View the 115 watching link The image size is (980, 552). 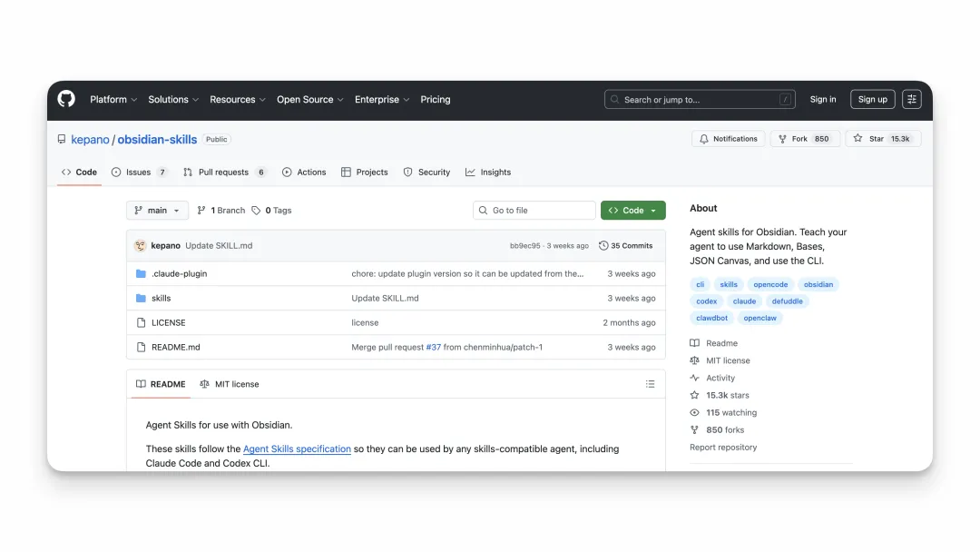[x=723, y=412]
